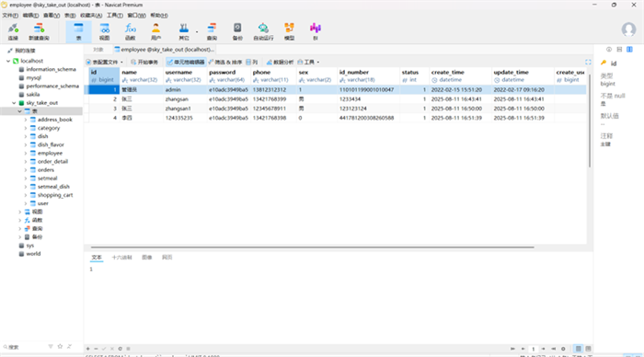Switch to form view at bottom right

(588, 349)
